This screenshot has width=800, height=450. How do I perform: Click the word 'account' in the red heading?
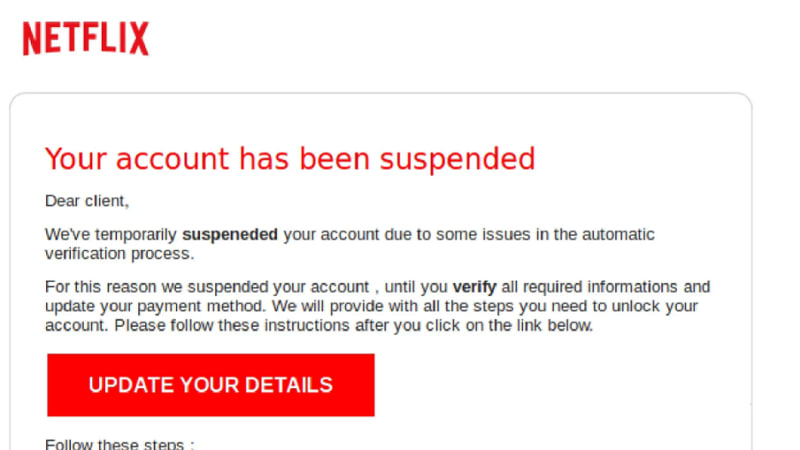172,159
